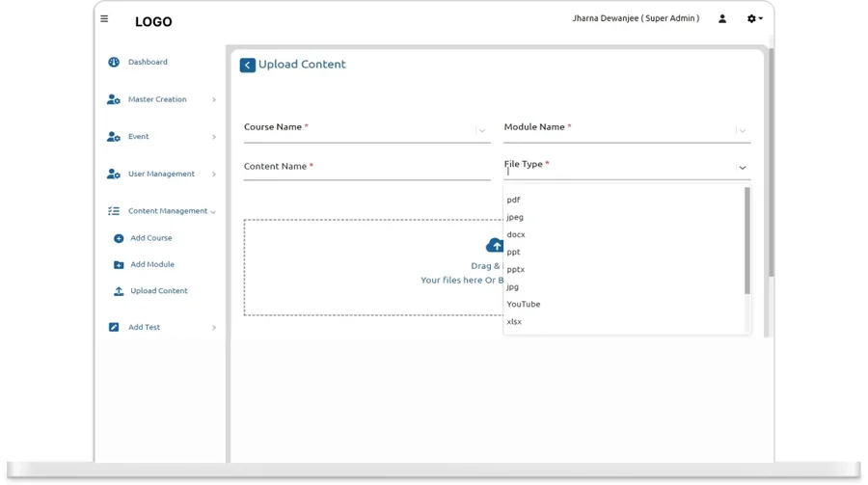Select jpg from File Type list

pyautogui.click(x=626, y=286)
